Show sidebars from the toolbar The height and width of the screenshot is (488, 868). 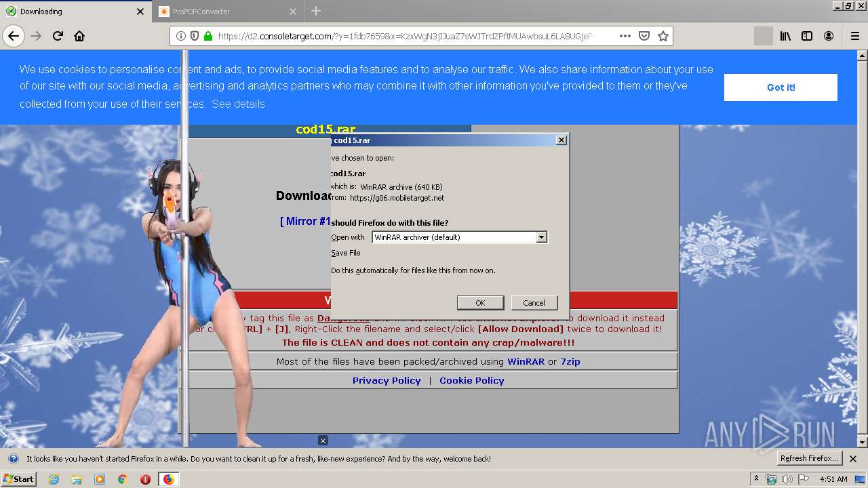pyautogui.click(x=807, y=36)
